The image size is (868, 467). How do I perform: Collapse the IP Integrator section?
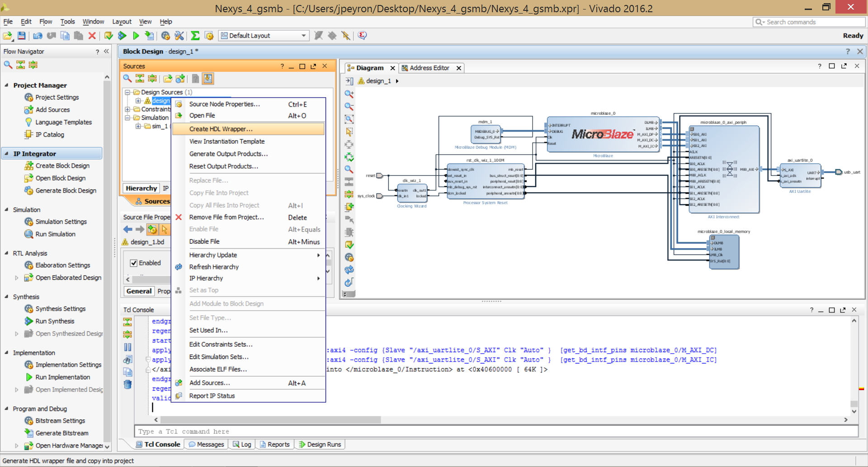(x=6, y=154)
